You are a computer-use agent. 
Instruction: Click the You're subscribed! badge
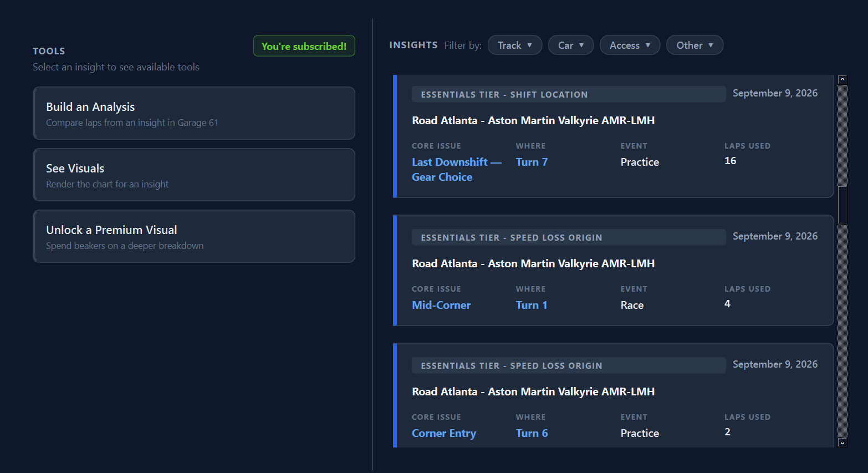[x=304, y=46]
